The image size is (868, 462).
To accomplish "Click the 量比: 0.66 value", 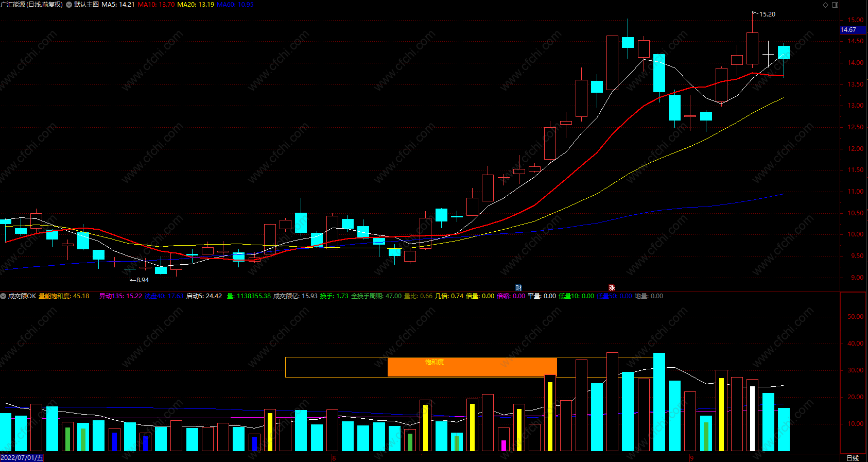I will pyautogui.click(x=419, y=296).
